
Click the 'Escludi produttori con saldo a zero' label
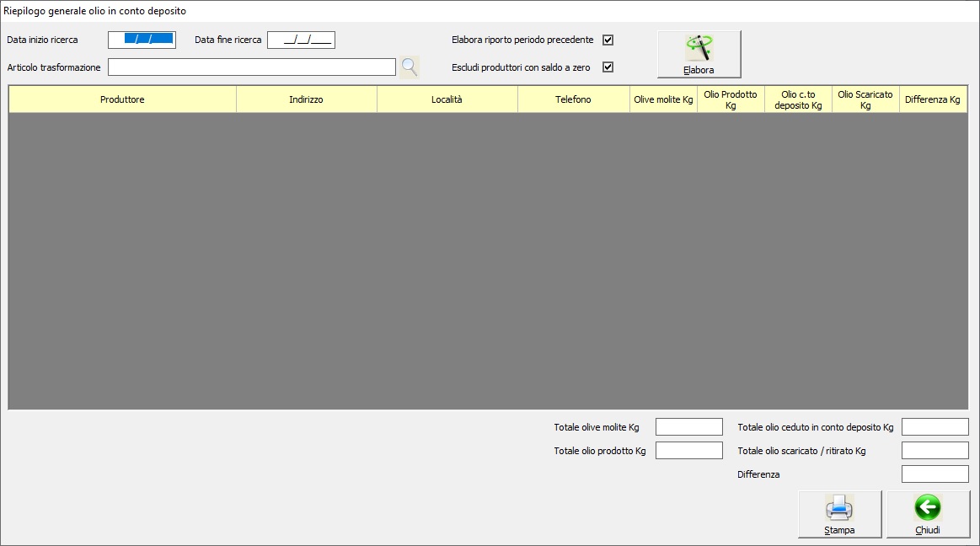tap(521, 67)
